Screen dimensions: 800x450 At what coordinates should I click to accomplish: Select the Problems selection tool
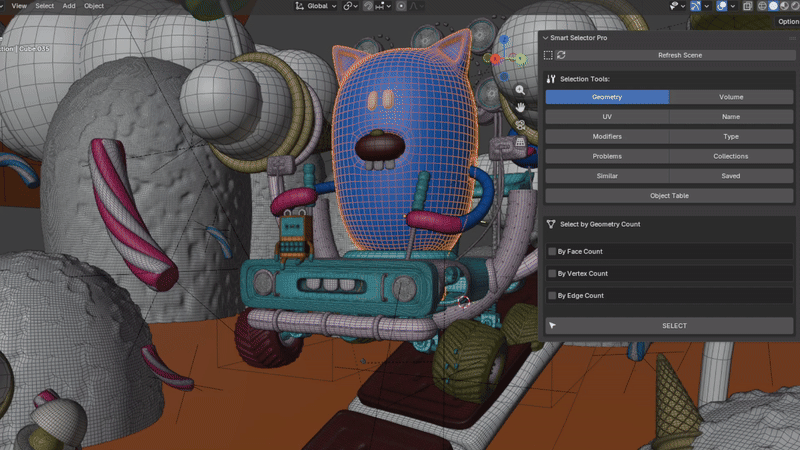(x=607, y=156)
